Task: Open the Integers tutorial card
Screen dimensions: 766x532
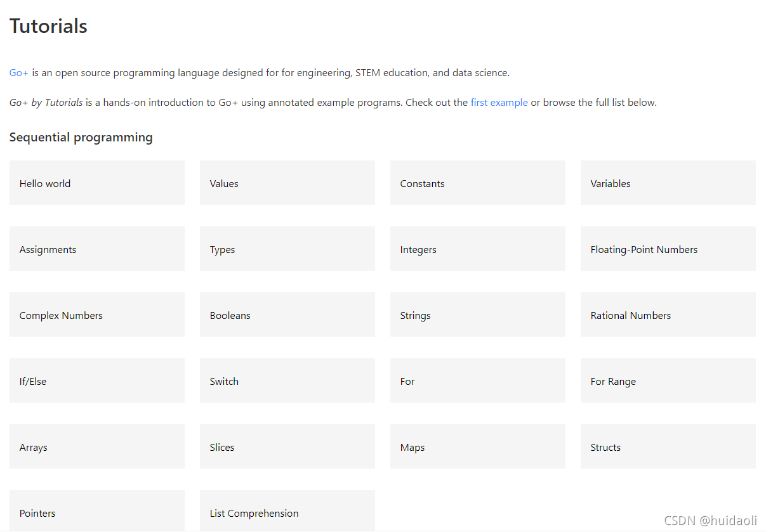Action: 478,249
